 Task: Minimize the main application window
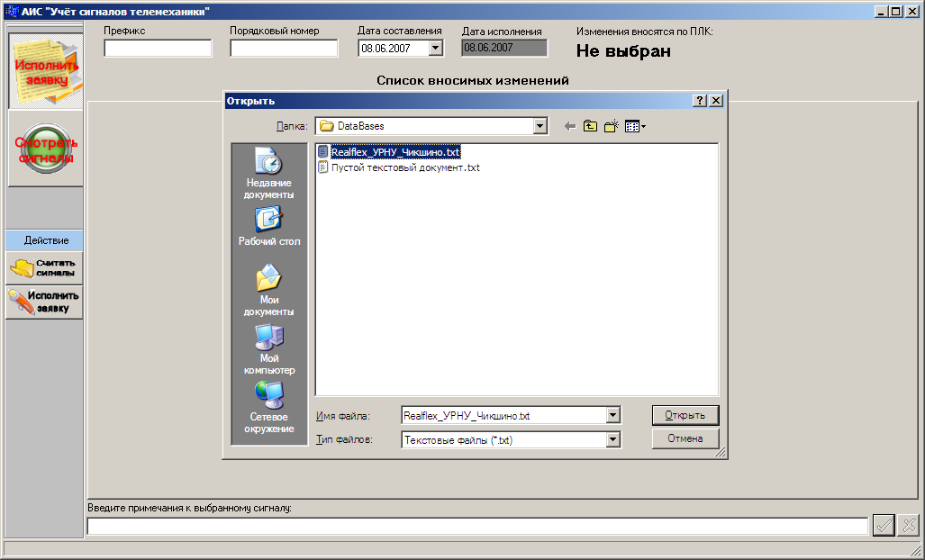point(882,11)
